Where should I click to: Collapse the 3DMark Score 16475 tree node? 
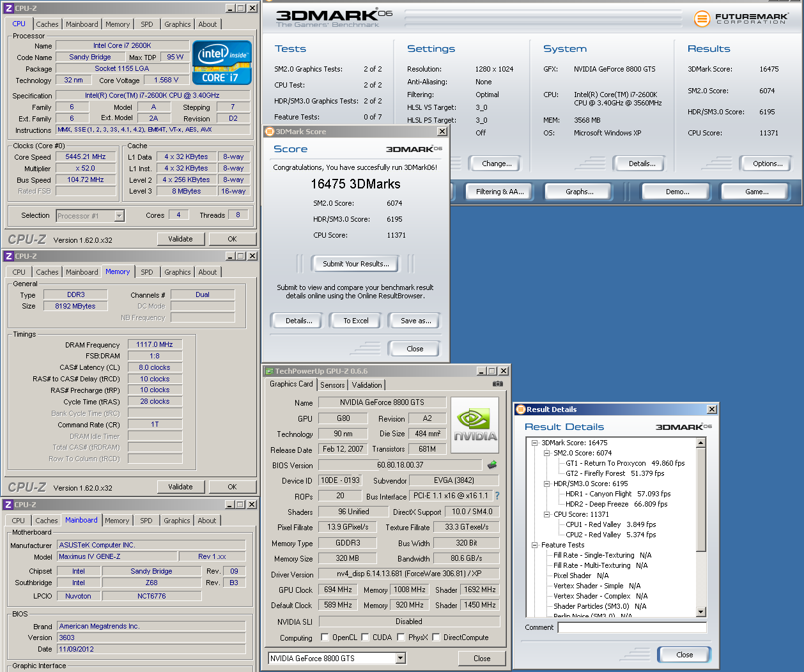tap(535, 443)
